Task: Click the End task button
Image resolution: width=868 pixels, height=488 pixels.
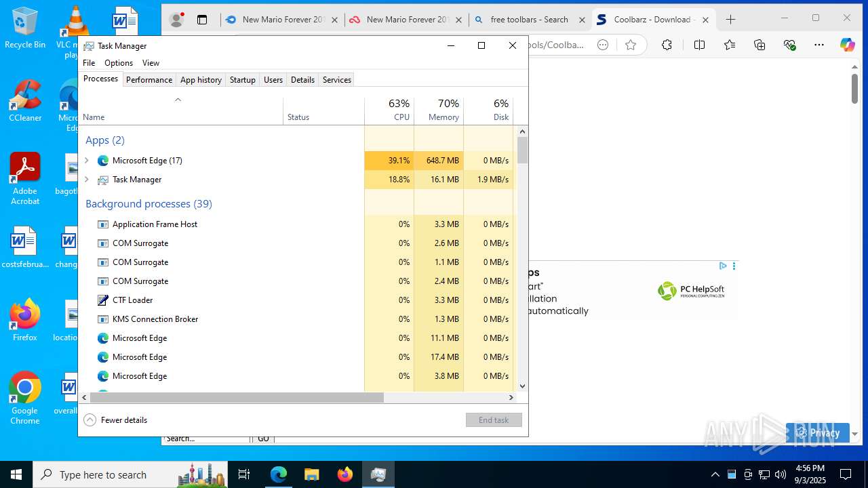Action: (x=494, y=420)
